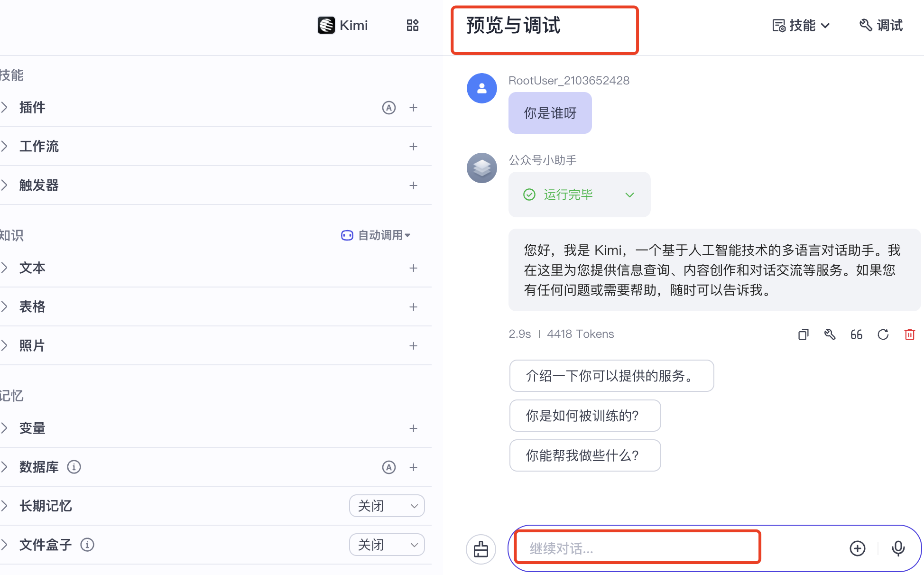Toggle the A auto icon for 插件
924x575 pixels.
click(388, 108)
